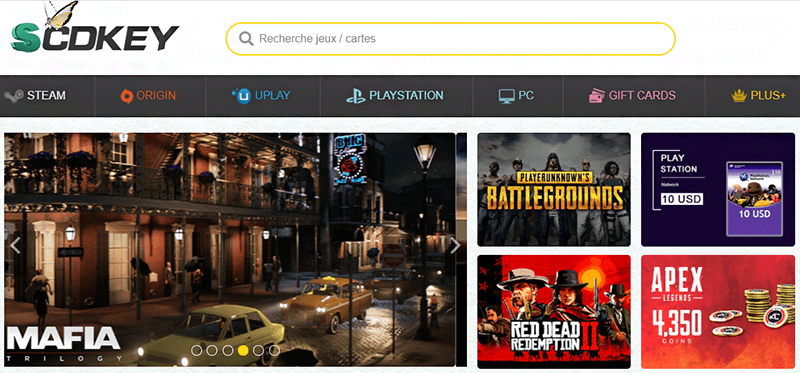Open the ORIGIN category
Image resolution: width=800 pixels, height=373 pixels.
(156, 95)
